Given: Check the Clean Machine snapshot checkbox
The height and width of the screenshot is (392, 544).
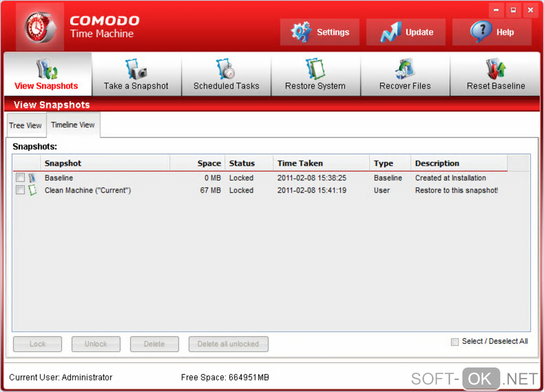Looking at the screenshot, I should coord(20,190).
